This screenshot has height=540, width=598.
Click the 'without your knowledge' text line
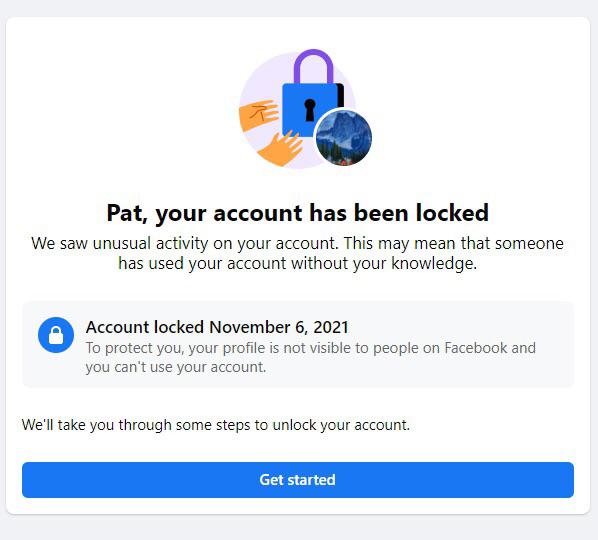coord(297,264)
